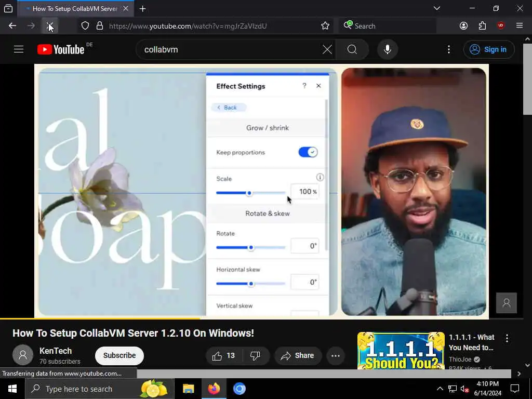532x399 pixels.
Task: Open the KenTech channel name link
Action: 55,351
